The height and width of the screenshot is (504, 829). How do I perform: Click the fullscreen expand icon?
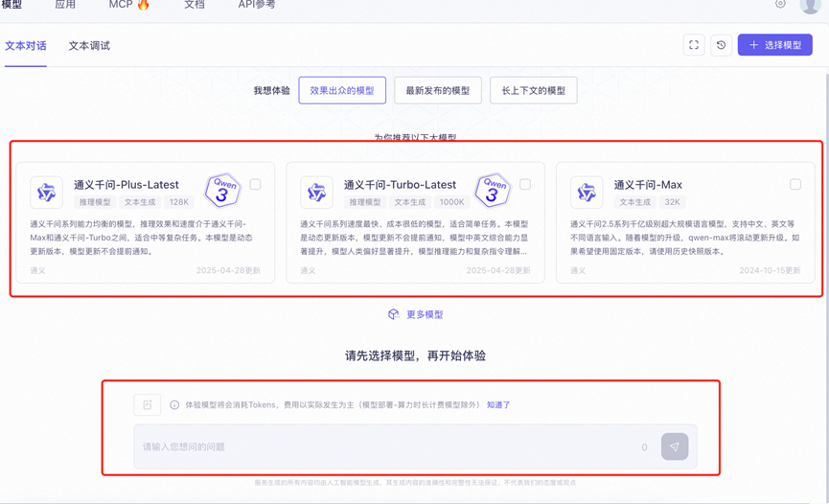click(x=694, y=45)
